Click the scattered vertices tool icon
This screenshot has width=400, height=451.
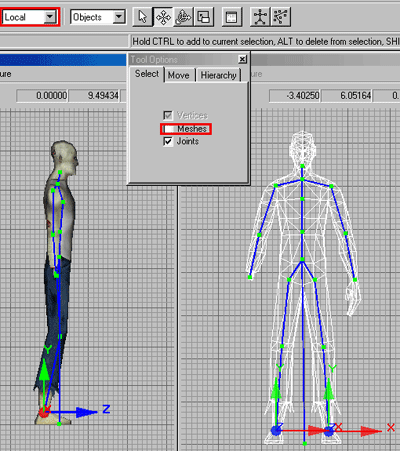281,17
